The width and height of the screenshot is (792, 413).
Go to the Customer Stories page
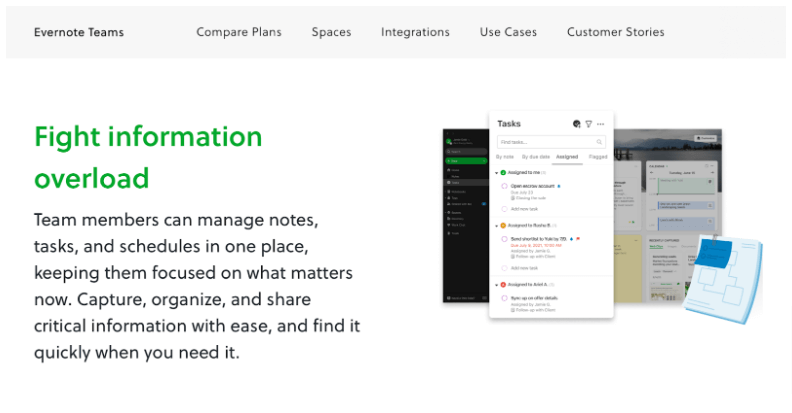(x=615, y=32)
